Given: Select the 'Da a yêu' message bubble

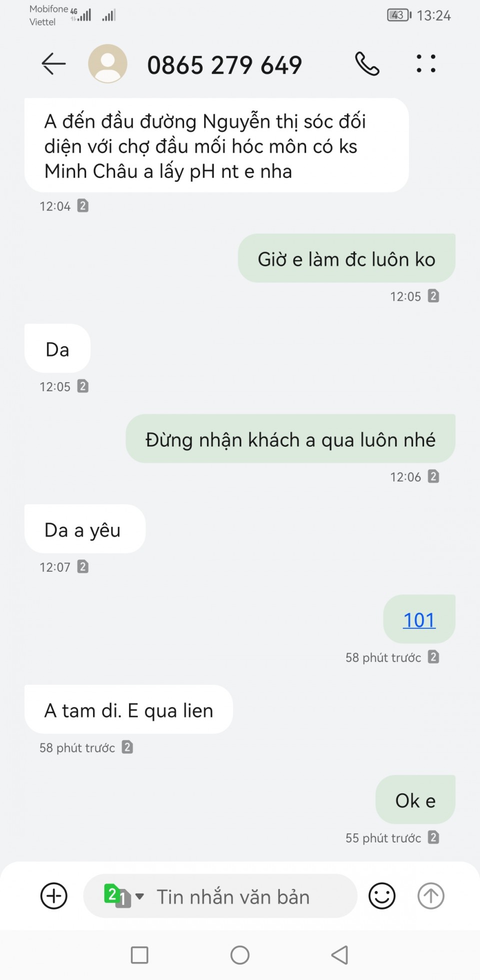Looking at the screenshot, I should click(x=85, y=529).
